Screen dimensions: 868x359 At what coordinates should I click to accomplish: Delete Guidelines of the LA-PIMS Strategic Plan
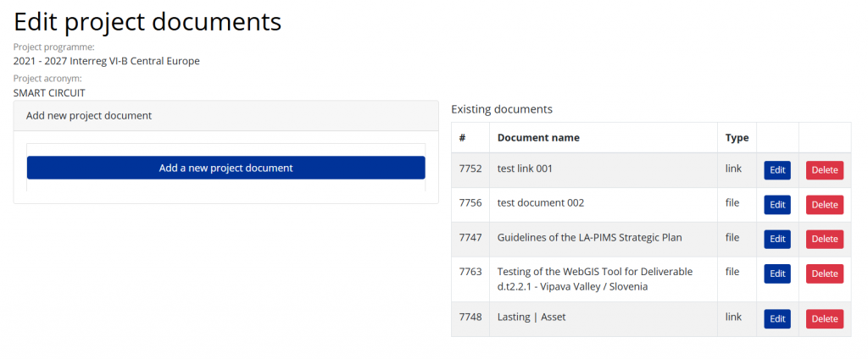coord(824,240)
